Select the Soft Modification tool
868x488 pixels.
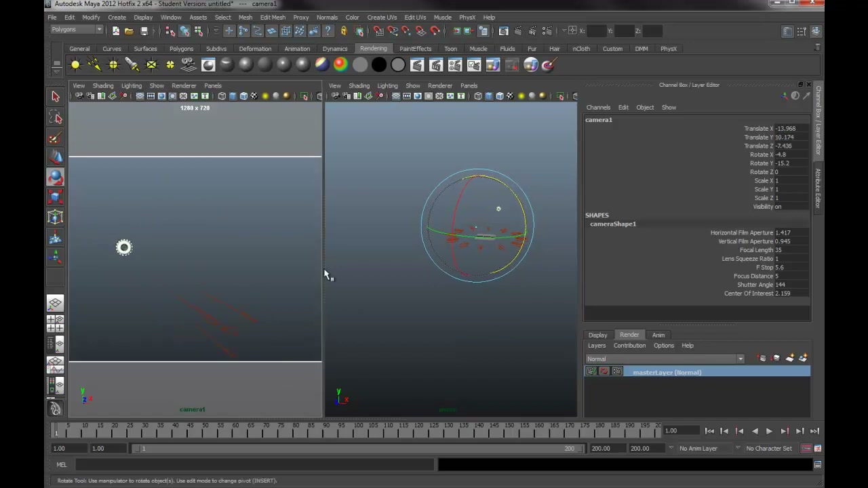(x=56, y=237)
